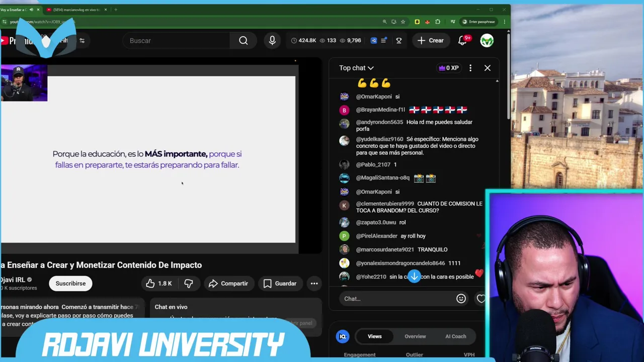
Task: Click the browser zoom magnifier icon
Action: click(x=385, y=22)
